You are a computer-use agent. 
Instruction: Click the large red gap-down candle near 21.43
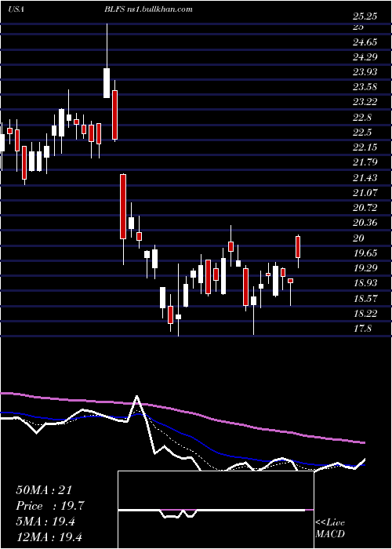123,206
